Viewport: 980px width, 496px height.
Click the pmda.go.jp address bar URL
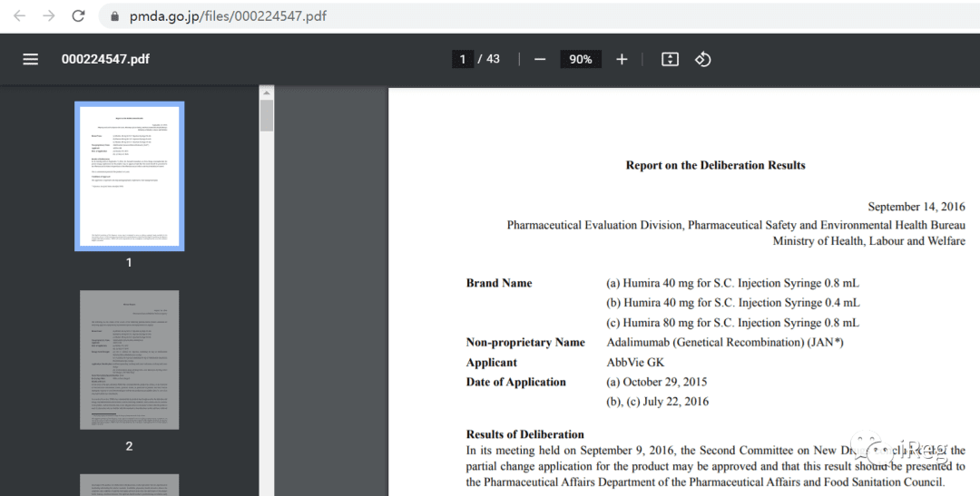click(x=228, y=16)
